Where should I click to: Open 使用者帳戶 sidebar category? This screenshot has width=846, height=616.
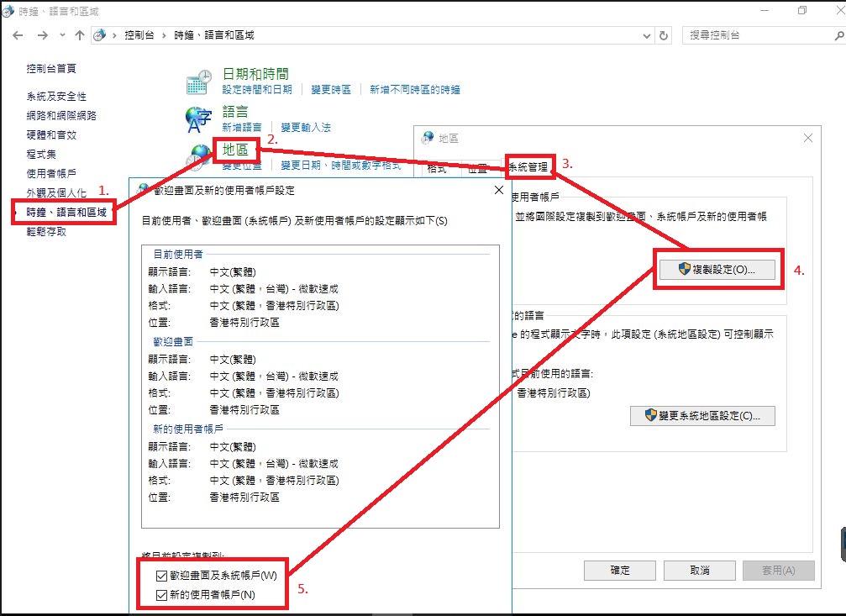tap(51, 173)
